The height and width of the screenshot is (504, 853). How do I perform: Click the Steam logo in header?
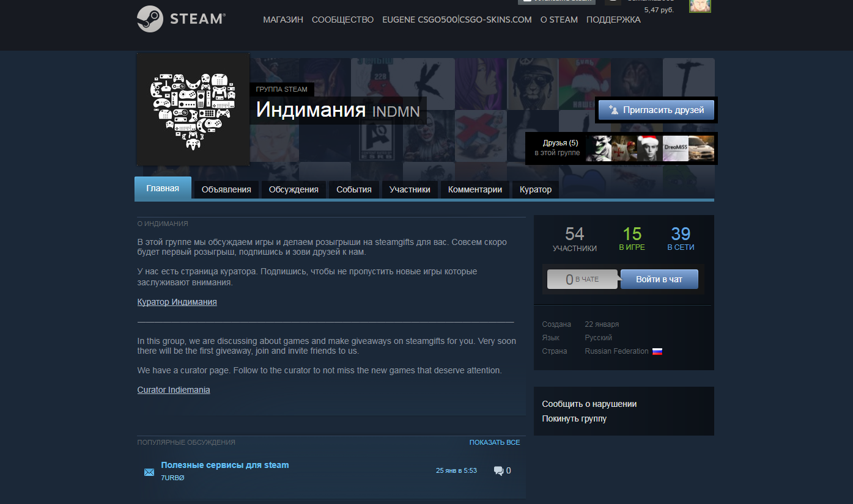181,19
